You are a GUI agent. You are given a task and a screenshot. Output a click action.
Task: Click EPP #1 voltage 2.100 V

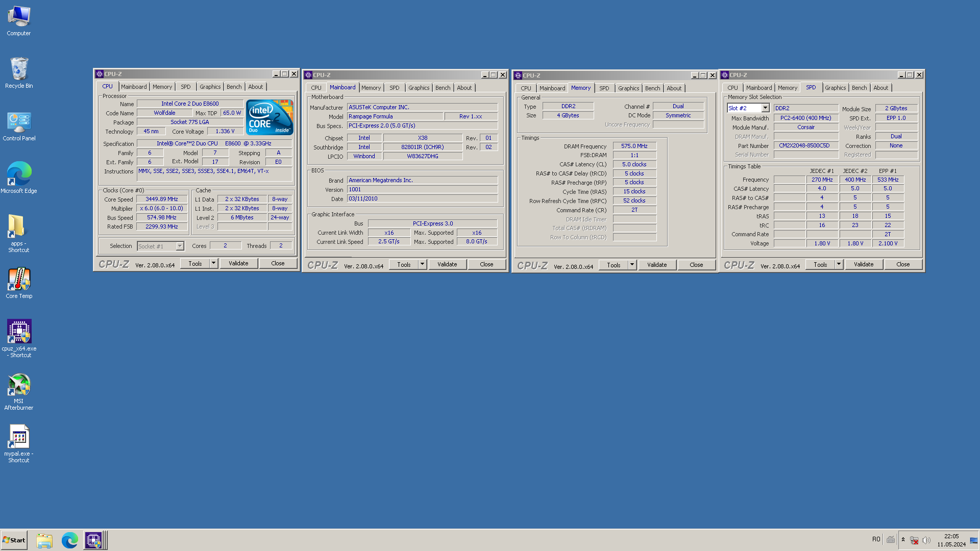point(888,244)
